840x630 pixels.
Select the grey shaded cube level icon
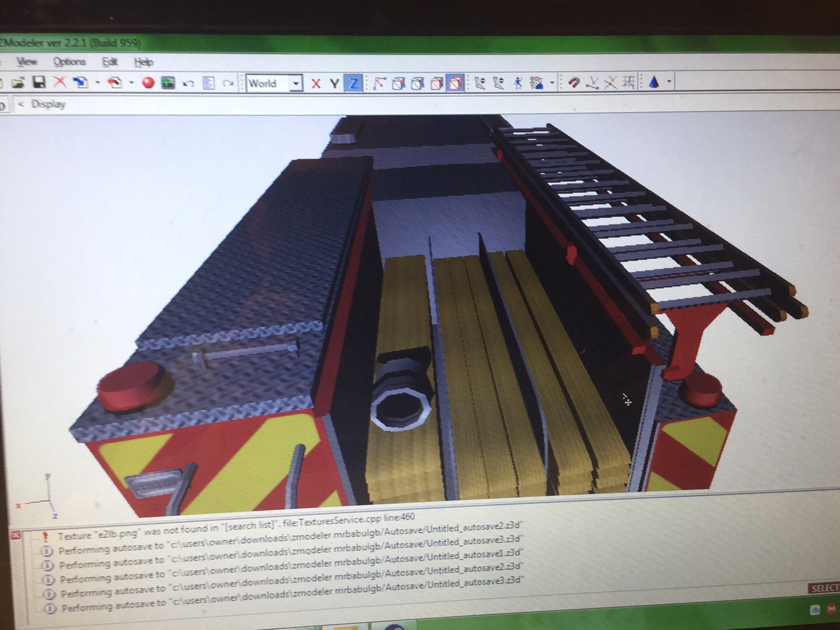click(436, 84)
